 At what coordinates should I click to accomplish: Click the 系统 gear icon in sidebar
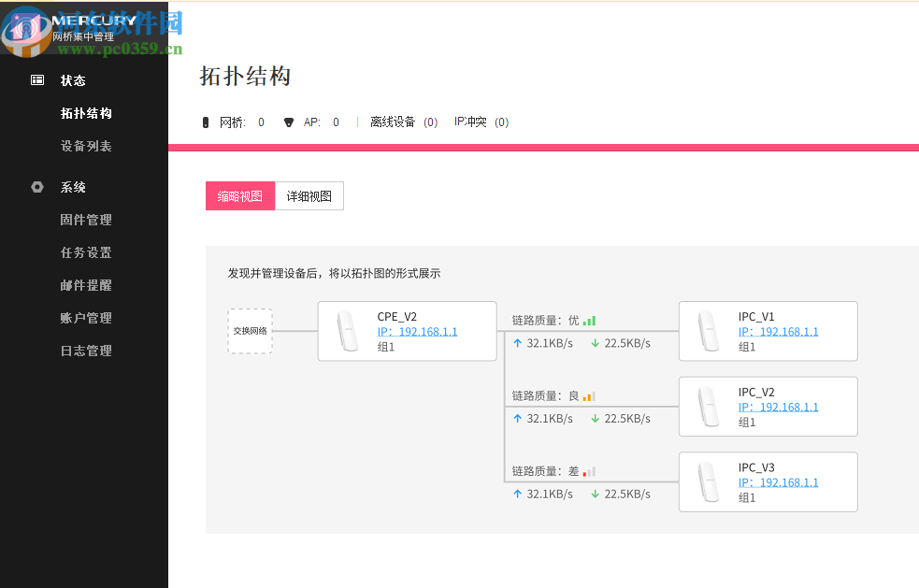[x=37, y=187]
